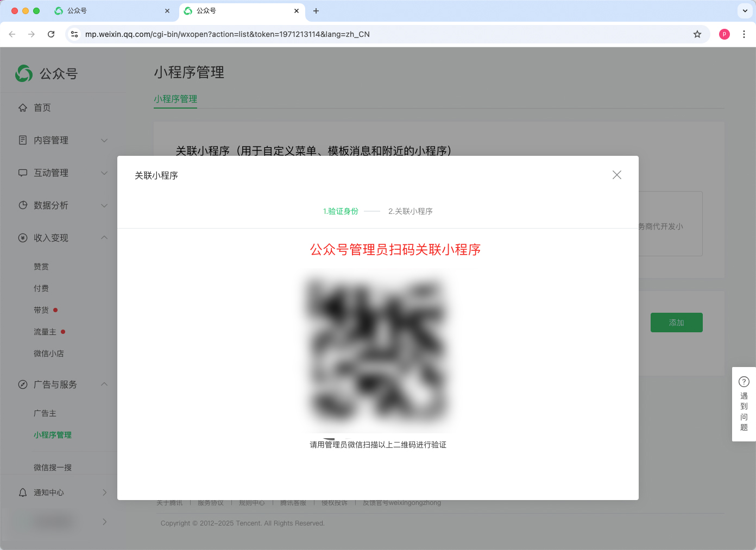Screen dimensions: 756x550
Task: Bookmark this page with the star icon
Action: (697, 34)
